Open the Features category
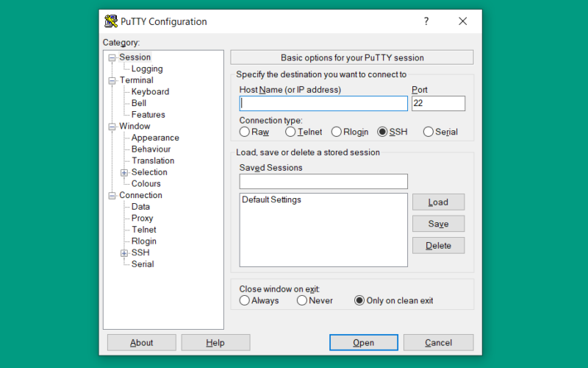This screenshot has width=588, height=368. pyautogui.click(x=148, y=115)
